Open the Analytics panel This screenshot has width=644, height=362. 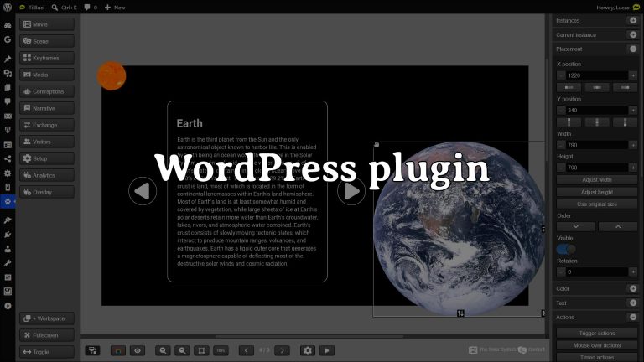pyautogui.click(x=46, y=175)
